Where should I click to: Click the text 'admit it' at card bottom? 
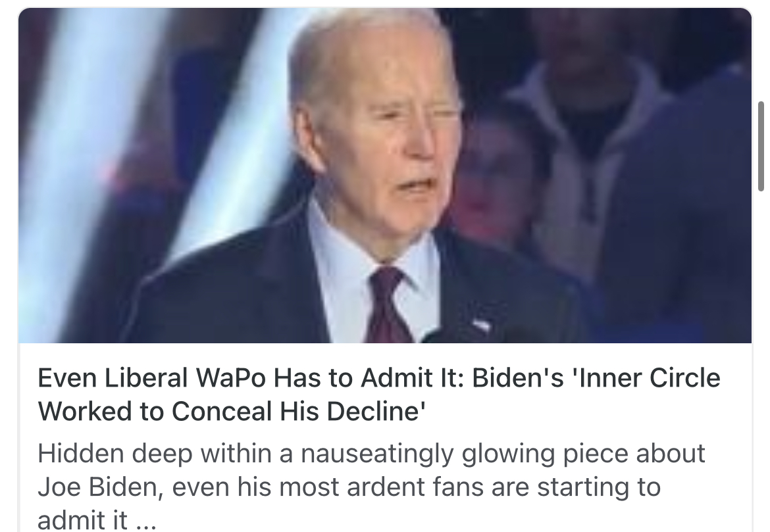pos(82,520)
